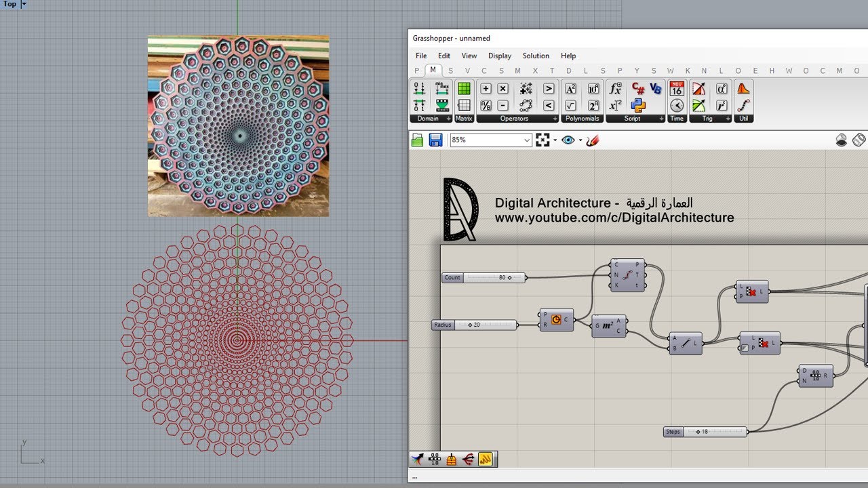This screenshot has height=488, width=868.
Task: Click the colorful arrow widget icon
Action: tap(417, 460)
